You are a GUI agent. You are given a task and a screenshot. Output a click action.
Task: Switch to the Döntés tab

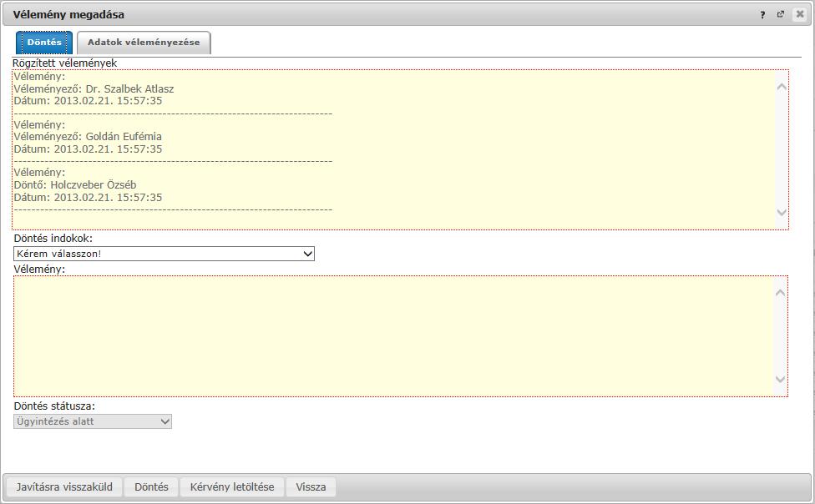44,43
